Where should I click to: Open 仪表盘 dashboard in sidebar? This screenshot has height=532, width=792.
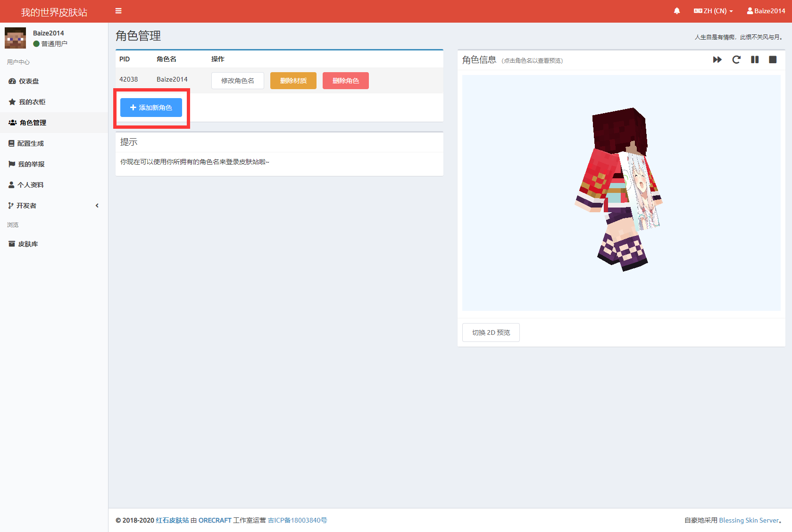[54, 81]
